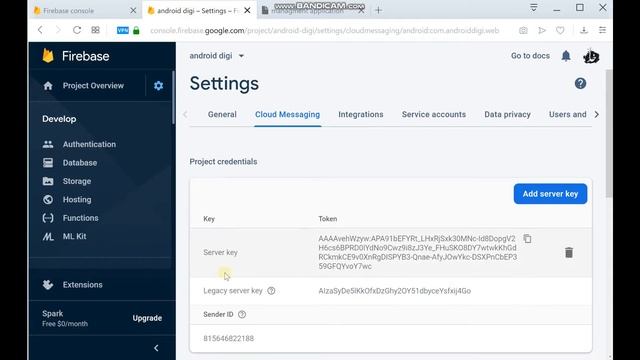Image resolution: width=640 pixels, height=360 pixels.
Task: Show help for Legacy server key
Action: pyautogui.click(x=271, y=291)
